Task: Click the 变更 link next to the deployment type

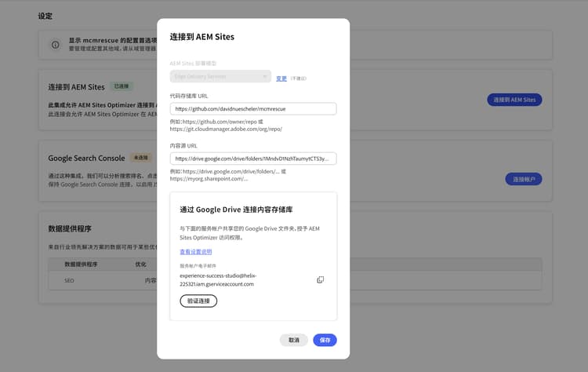Action: pyautogui.click(x=281, y=78)
